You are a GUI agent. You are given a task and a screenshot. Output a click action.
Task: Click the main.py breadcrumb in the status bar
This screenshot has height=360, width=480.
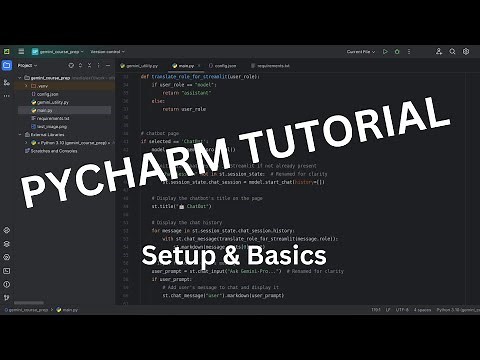tap(67, 310)
